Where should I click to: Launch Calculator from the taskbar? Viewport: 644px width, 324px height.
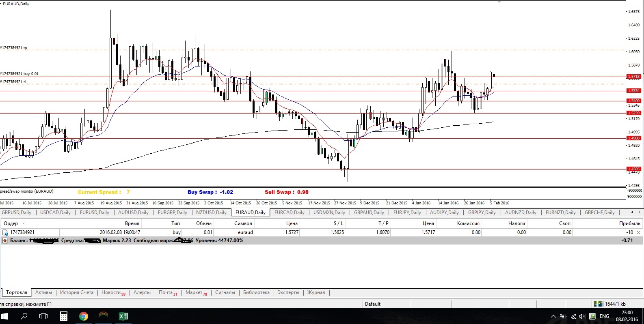click(x=64, y=316)
